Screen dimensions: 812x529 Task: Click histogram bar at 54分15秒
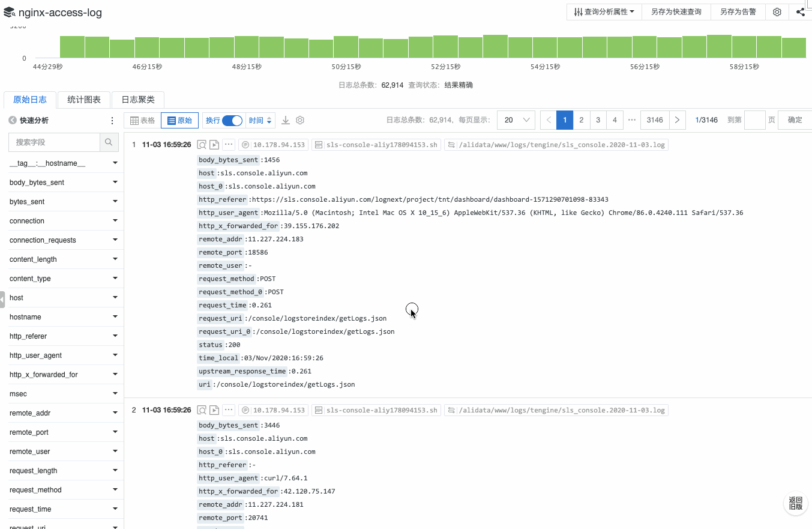[545, 47]
